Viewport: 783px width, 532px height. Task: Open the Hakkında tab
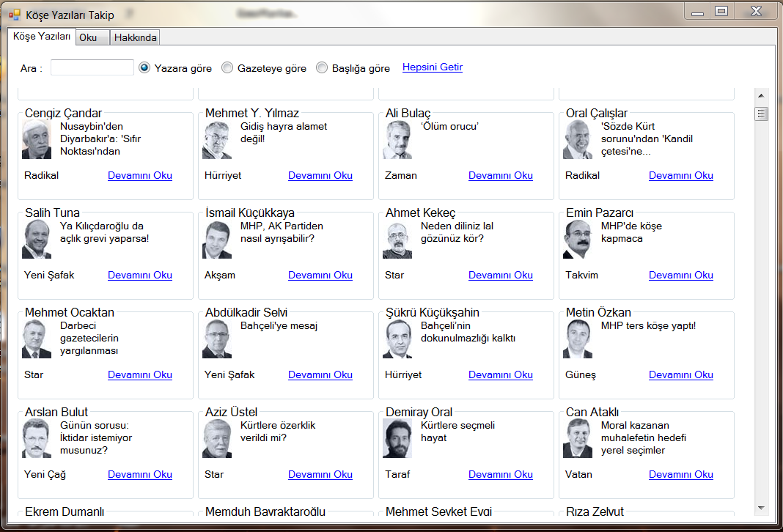coord(136,37)
